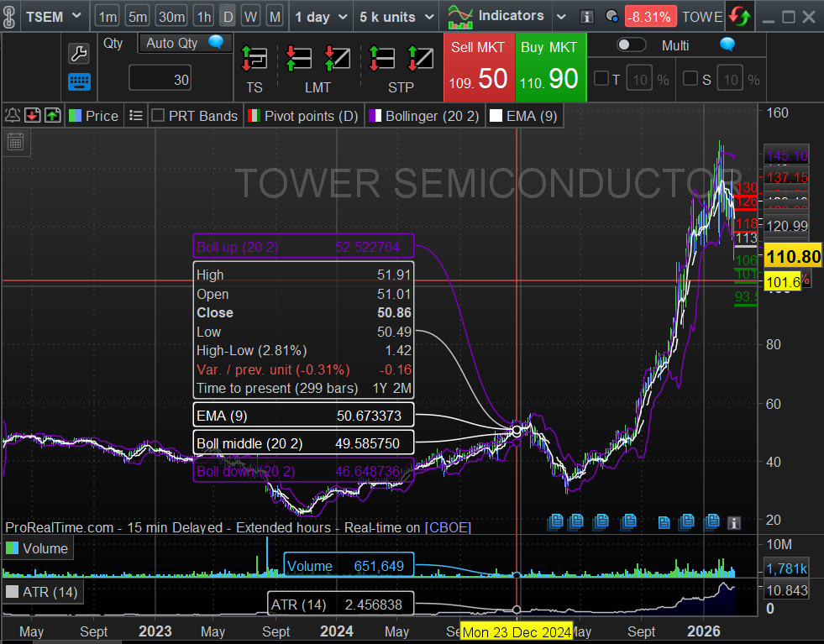Click the TS trailing stop order icon
The width and height of the screenshot is (824, 644).
point(254,59)
